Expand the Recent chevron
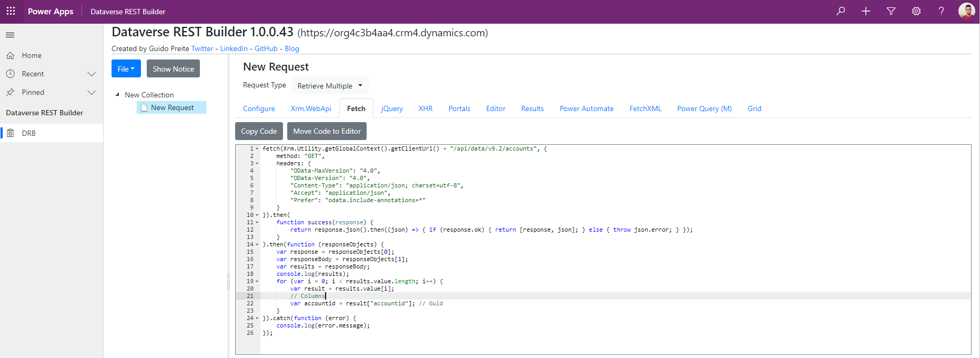 92,74
